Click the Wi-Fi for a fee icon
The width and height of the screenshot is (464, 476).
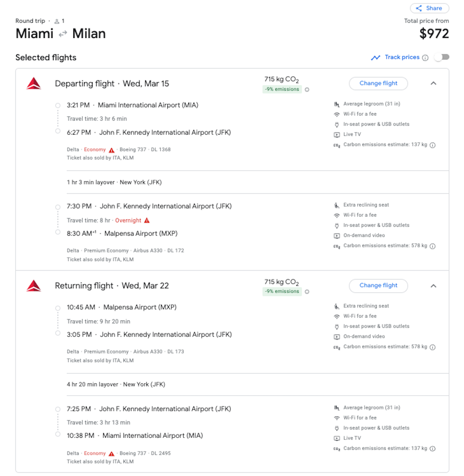point(337,114)
